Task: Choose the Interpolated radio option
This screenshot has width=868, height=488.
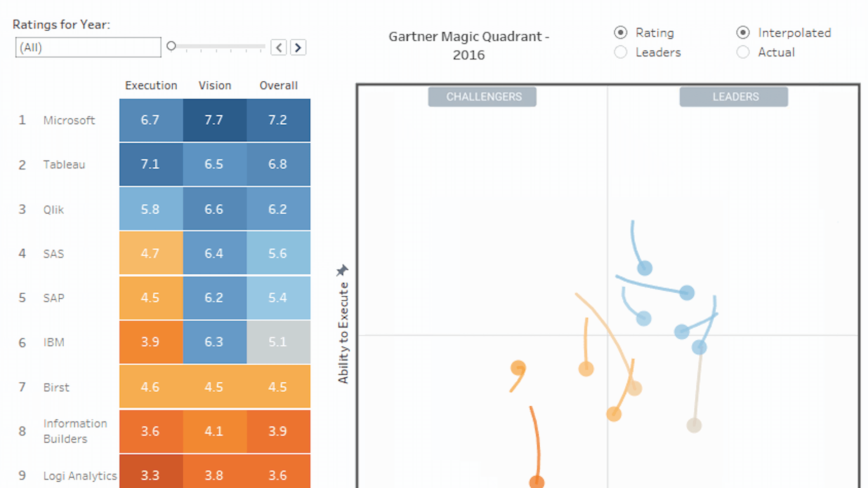Action: [743, 33]
